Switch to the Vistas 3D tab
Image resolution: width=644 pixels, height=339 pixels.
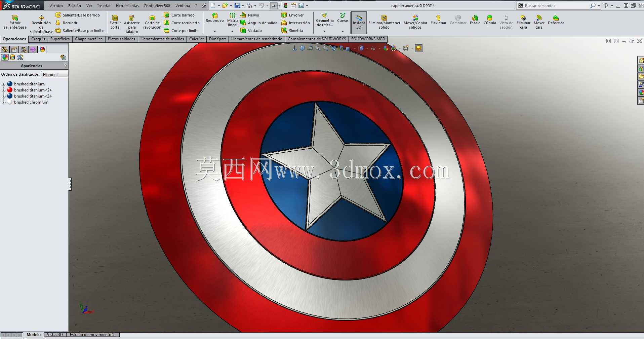(x=55, y=335)
